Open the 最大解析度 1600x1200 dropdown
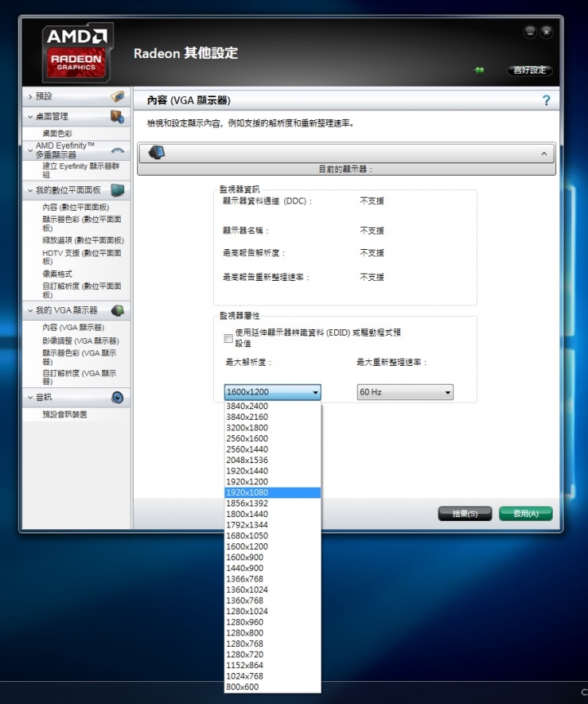The width and height of the screenshot is (588, 704). pyautogui.click(x=273, y=392)
